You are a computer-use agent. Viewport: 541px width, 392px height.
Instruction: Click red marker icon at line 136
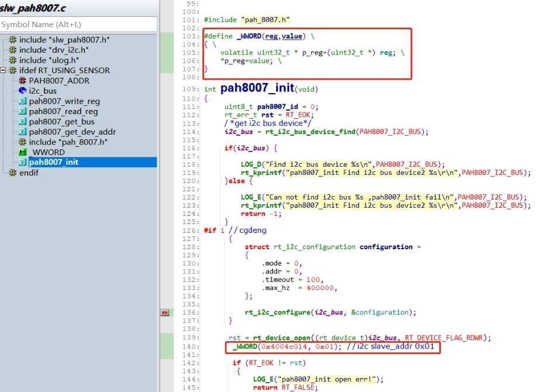165,312
